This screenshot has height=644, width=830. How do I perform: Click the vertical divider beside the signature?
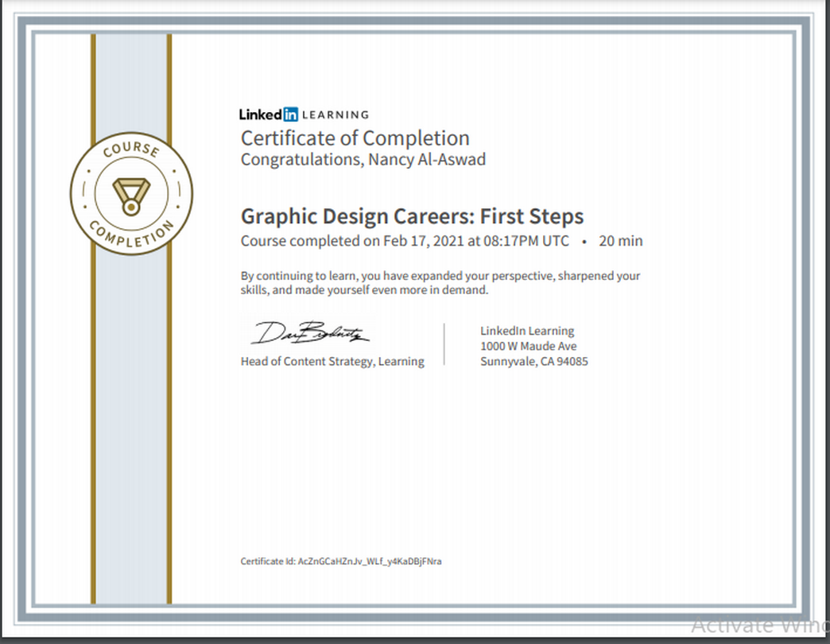coord(444,344)
